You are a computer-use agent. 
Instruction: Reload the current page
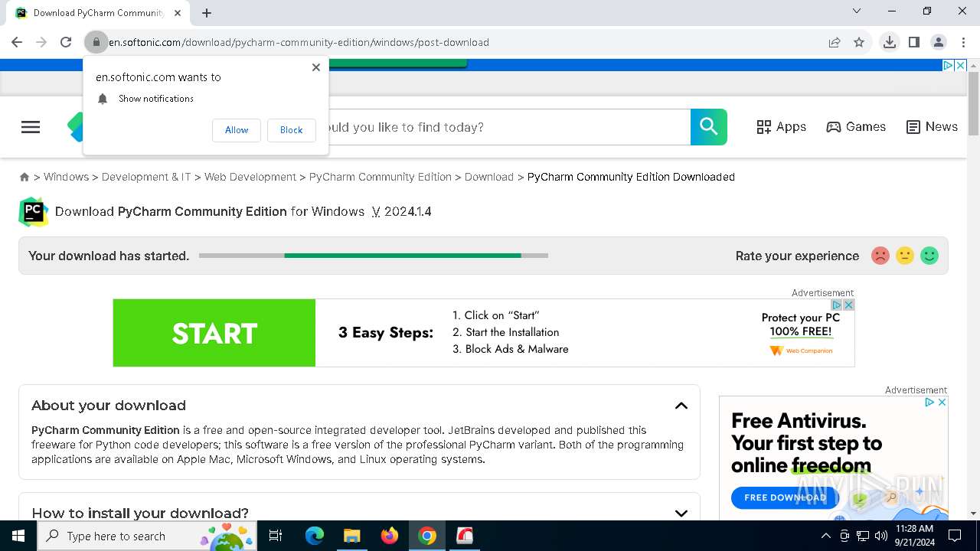[66, 42]
